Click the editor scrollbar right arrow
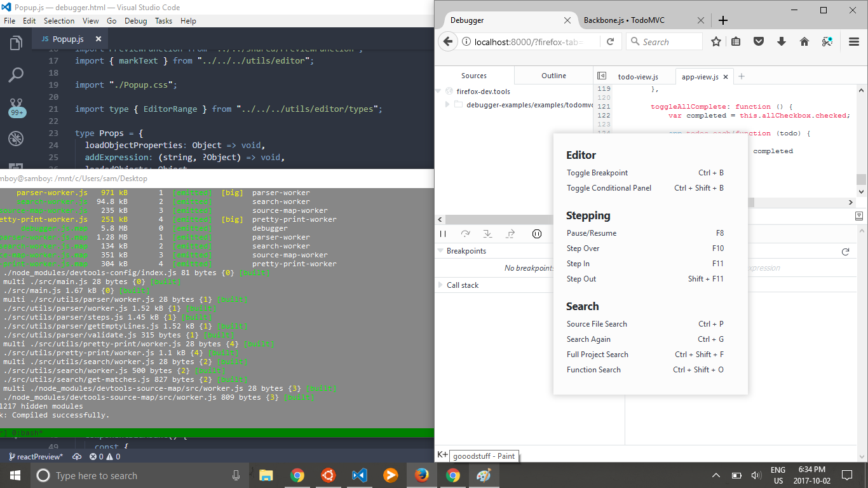This screenshot has width=868, height=488. pyautogui.click(x=851, y=202)
